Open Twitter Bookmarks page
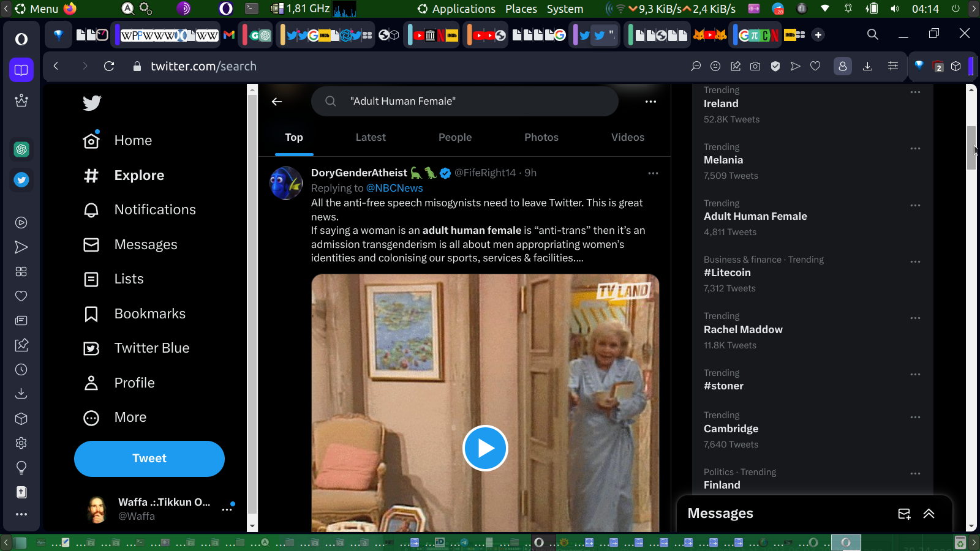 pyautogui.click(x=135, y=314)
